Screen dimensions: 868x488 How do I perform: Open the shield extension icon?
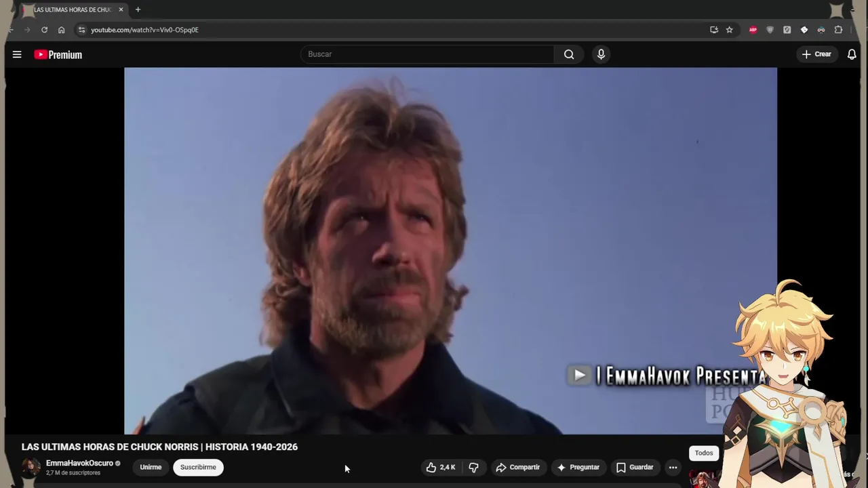pos(770,30)
